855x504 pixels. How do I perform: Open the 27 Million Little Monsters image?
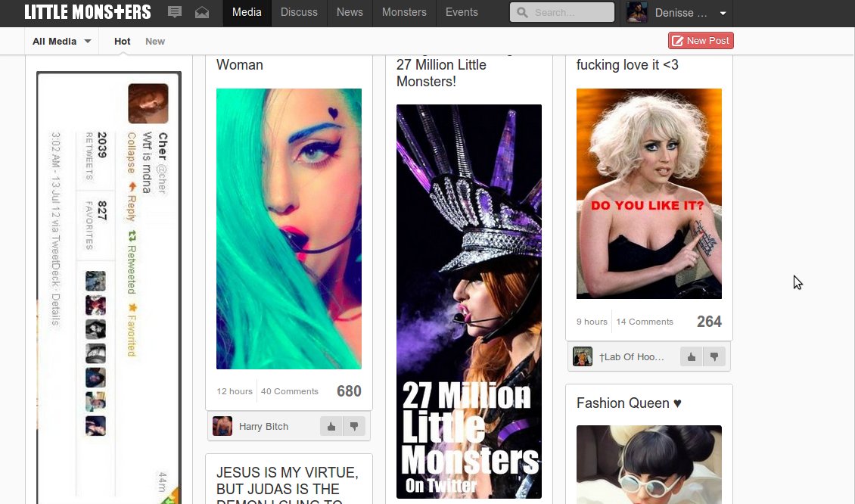point(469,301)
